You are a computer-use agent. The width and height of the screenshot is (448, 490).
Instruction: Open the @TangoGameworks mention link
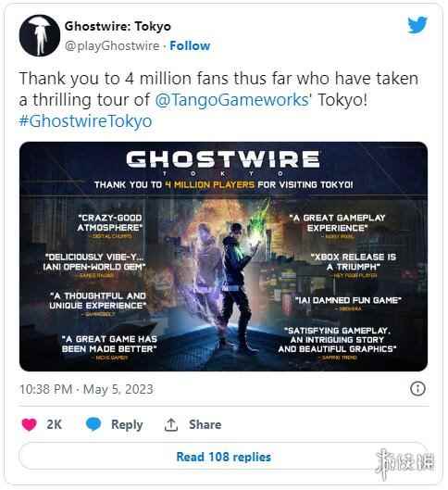(231, 100)
